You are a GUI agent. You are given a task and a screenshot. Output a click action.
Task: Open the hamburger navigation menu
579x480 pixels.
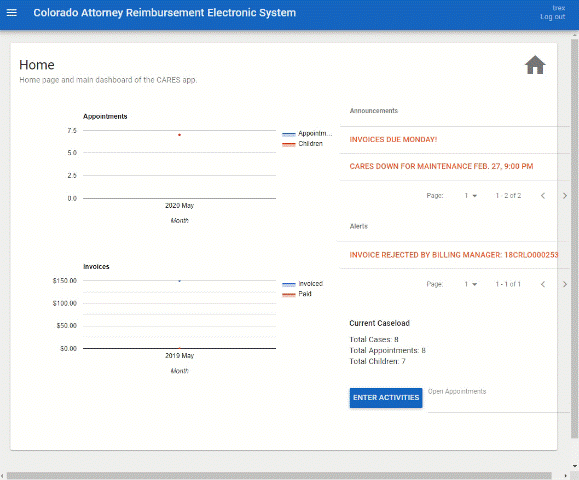pyautogui.click(x=12, y=13)
